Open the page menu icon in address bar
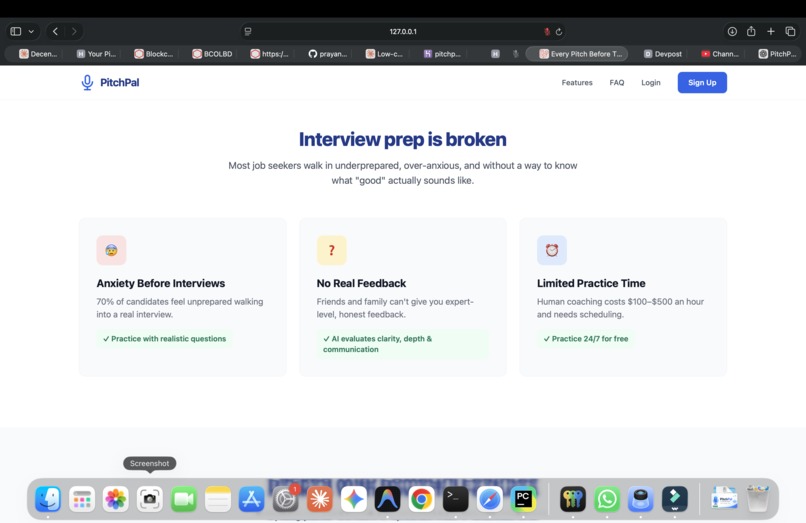Image resolution: width=806 pixels, height=523 pixels. pyautogui.click(x=248, y=31)
